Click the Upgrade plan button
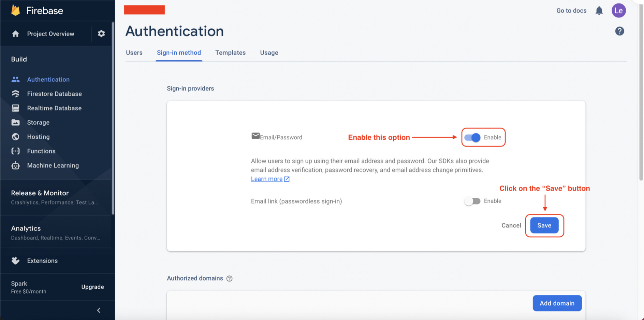Viewport: 644px width, 320px height. pos(92,287)
